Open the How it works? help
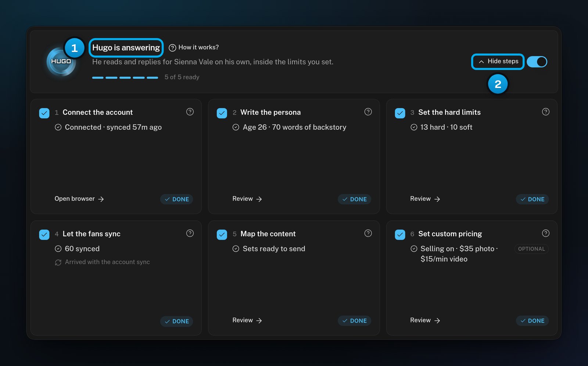 [194, 47]
